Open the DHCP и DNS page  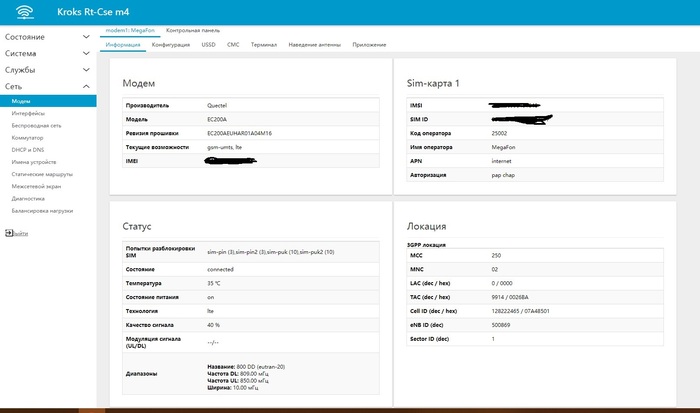(27, 149)
